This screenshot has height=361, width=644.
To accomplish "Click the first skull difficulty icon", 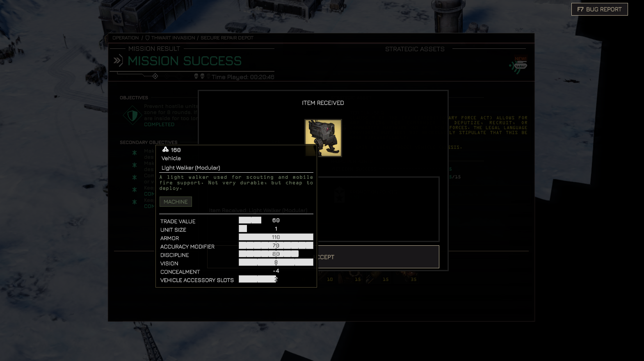I will [x=196, y=76].
